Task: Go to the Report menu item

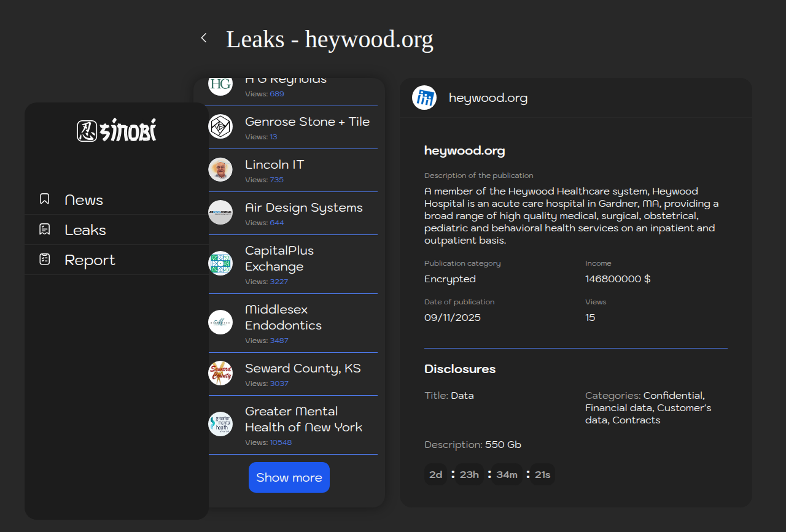Action: click(x=90, y=260)
